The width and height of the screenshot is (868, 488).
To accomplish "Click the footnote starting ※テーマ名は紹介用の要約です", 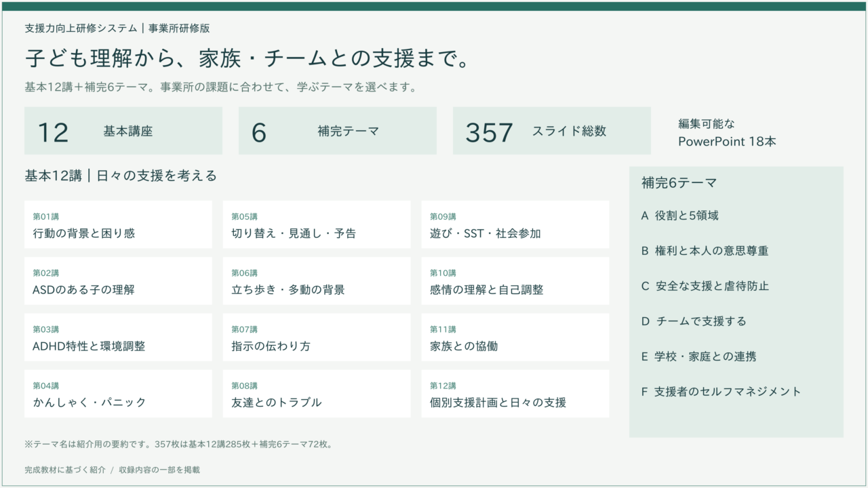I will tap(178, 445).
